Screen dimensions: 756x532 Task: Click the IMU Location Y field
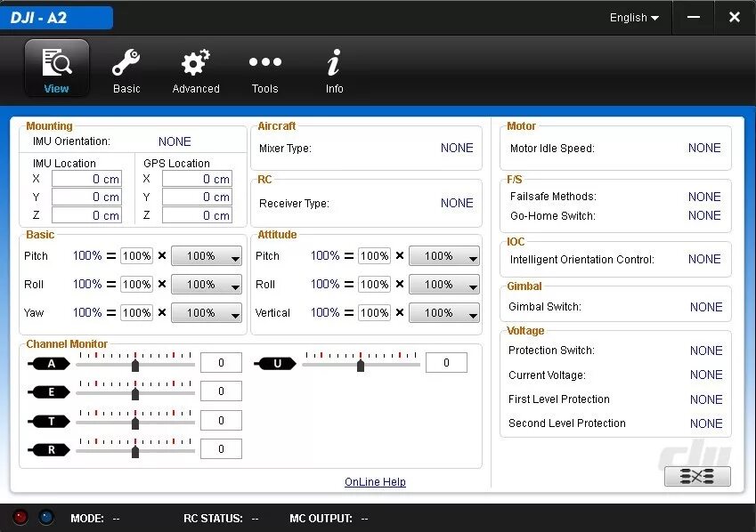pos(86,197)
